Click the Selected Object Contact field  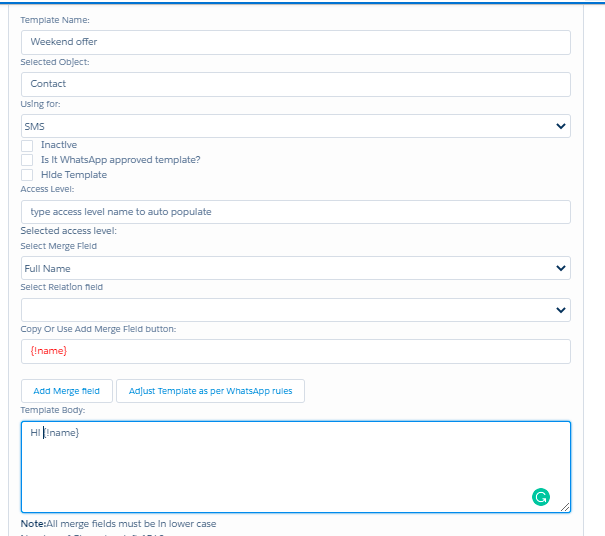click(x=296, y=84)
